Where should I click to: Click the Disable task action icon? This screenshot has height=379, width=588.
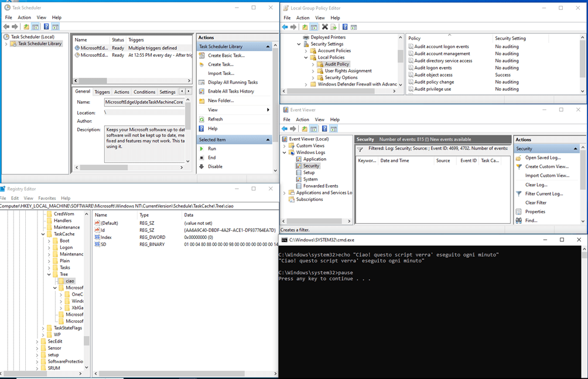pyautogui.click(x=202, y=166)
